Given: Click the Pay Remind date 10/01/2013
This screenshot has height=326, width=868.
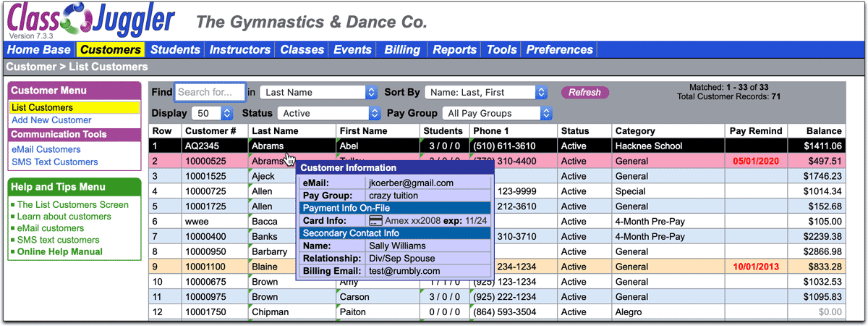Looking at the screenshot, I should [x=756, y=267].
